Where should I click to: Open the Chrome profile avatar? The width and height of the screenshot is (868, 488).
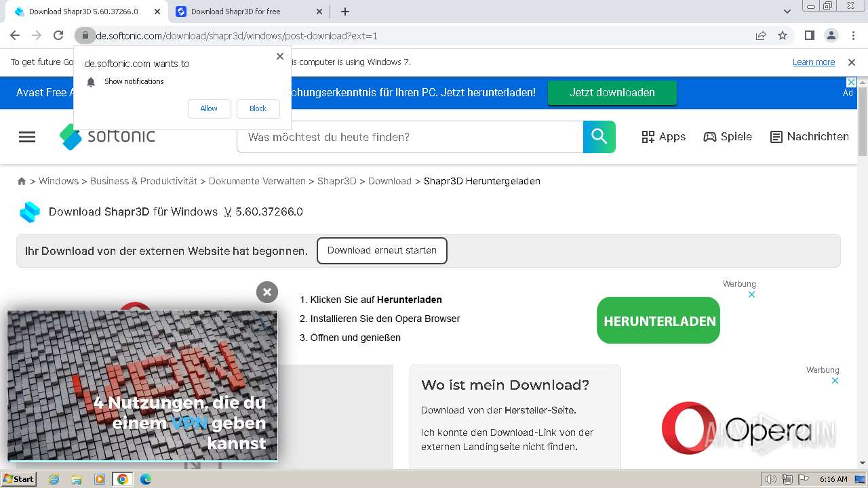point(831,36)
